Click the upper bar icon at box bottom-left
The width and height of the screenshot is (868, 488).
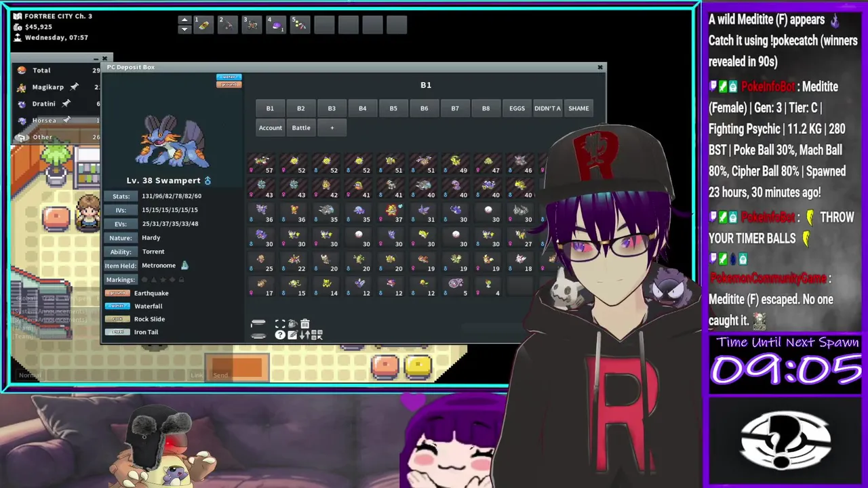(258, 323)
